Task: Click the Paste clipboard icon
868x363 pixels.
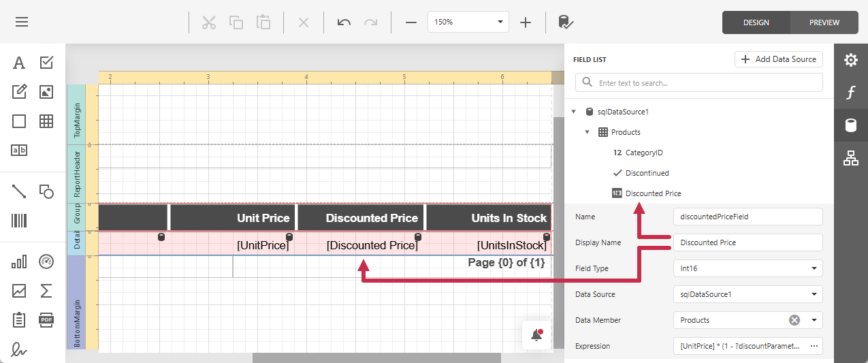Action: click(263, 22)
